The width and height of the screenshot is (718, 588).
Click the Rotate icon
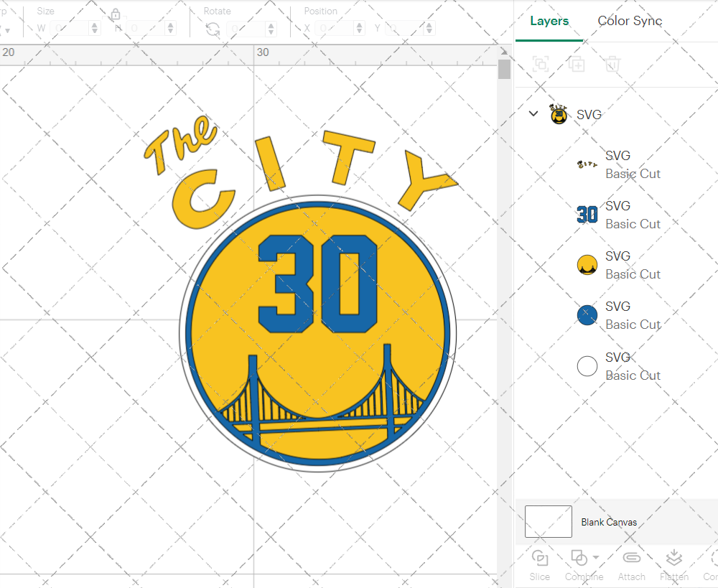click(212, 29)
